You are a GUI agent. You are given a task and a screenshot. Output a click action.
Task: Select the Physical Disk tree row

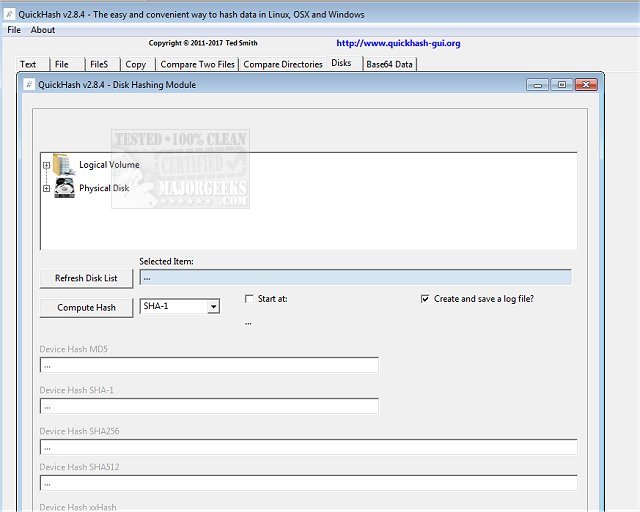[x=104, y=188]
